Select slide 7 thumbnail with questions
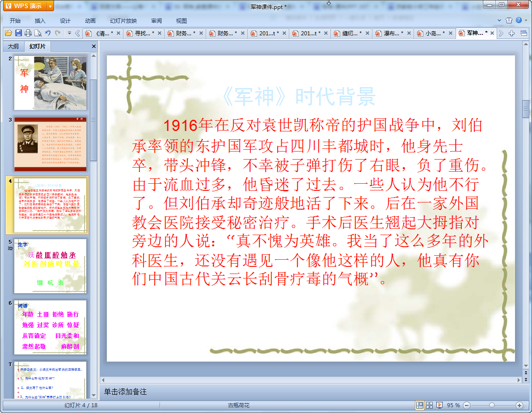 tap(50, 380)
